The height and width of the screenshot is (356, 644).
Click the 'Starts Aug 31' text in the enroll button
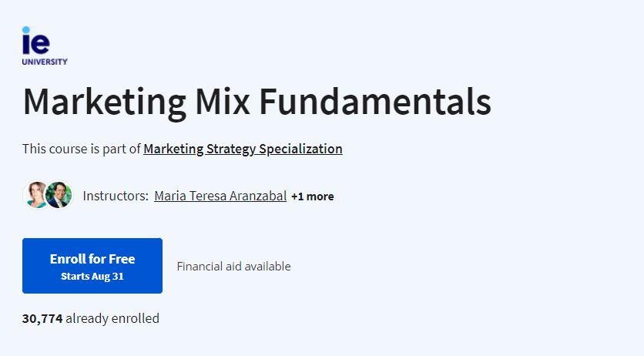[92, 277]
